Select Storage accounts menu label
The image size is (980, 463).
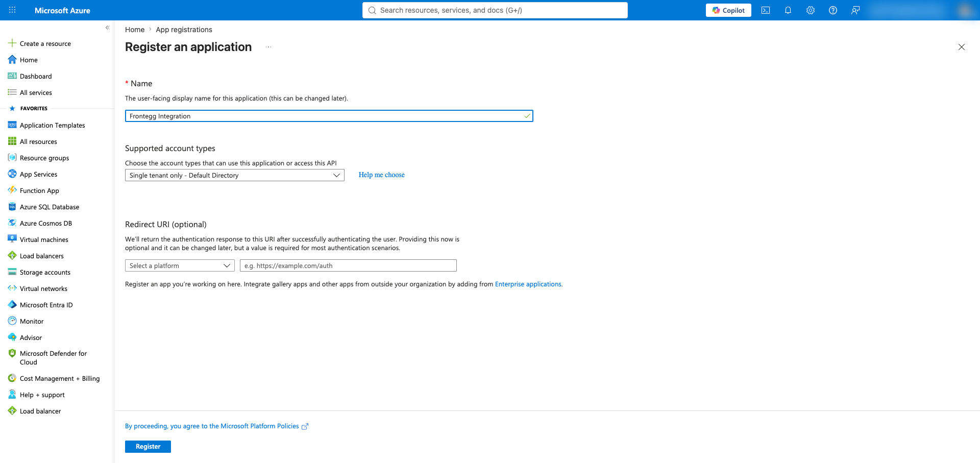click(x=45, y=272)
